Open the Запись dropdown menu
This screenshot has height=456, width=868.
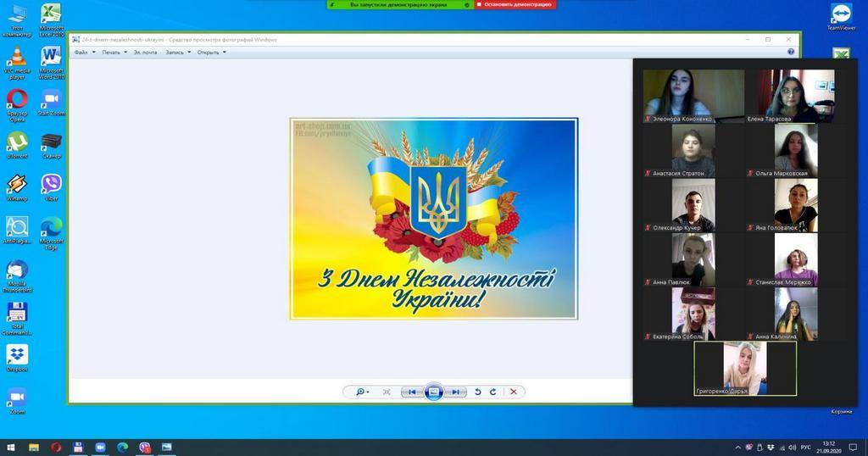[x=178, y=52]
